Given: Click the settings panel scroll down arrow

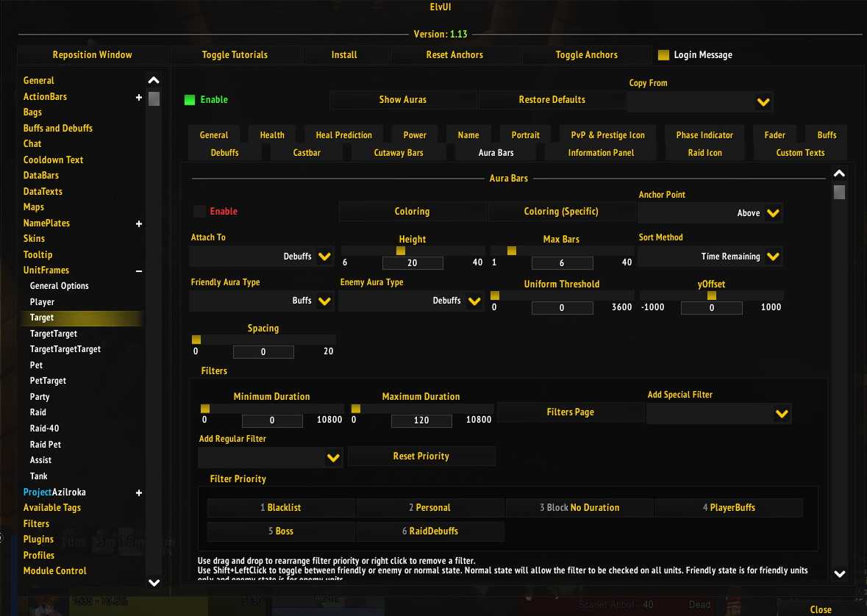Looking at the screenshot, I should (x=839, y=574).
